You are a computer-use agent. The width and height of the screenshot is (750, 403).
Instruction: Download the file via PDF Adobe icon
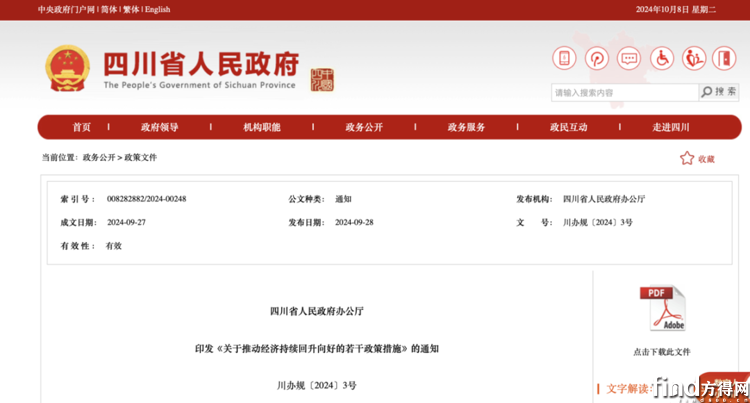click(661, 310)
